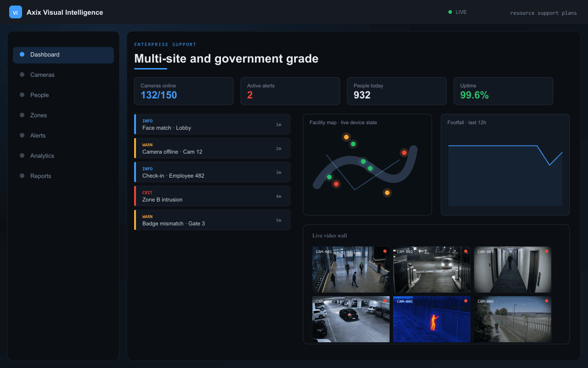Follow the resource support plans link
This screenshot has width=588, height=368.
(x=543, y=13)
